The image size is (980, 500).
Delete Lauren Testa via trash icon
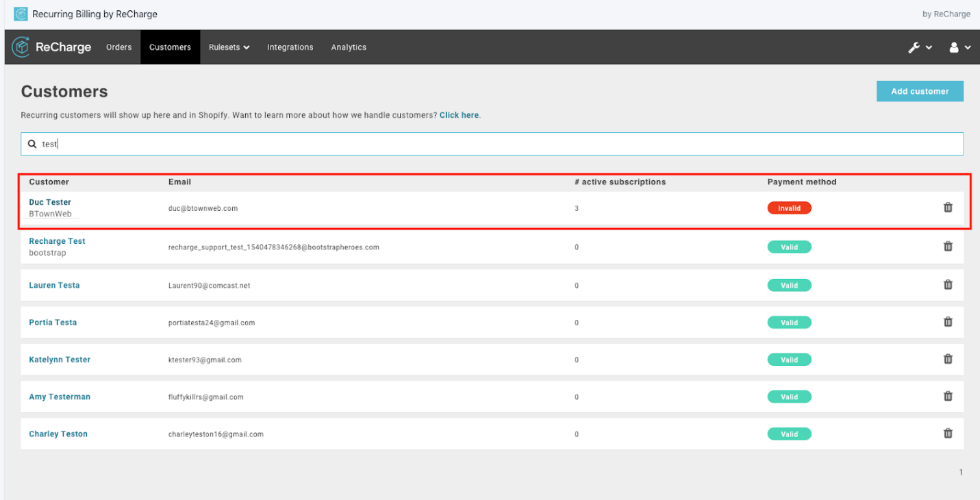click(948, 284)
